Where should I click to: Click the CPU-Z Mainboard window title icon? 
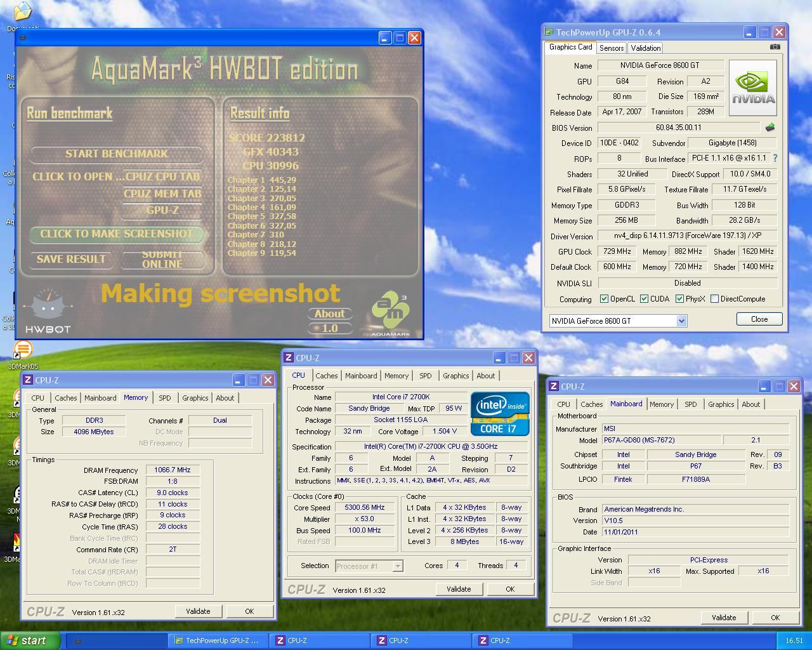tap(554, 386)
